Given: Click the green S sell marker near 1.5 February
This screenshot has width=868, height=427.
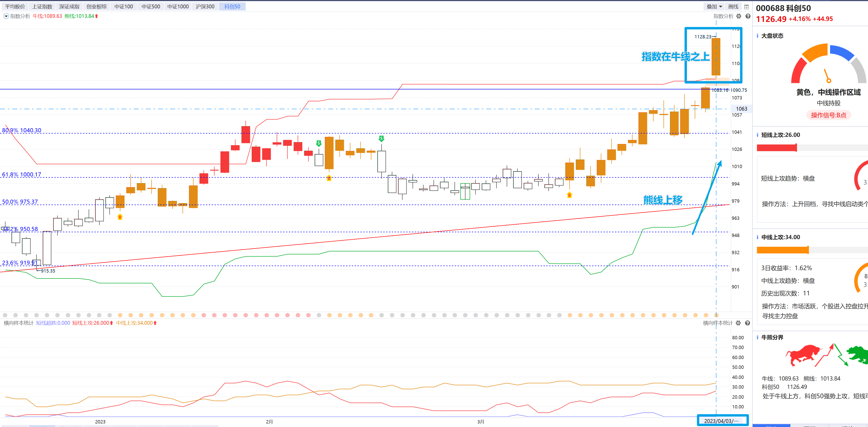Looking at the screenshot, I should point(318,144).
